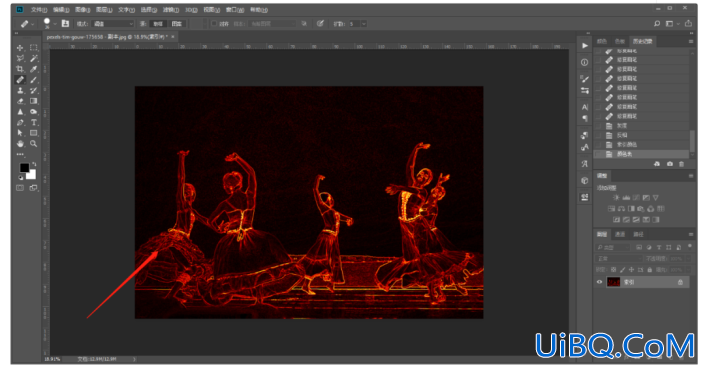Viewport: 705px width, 370px height.
Task: Enable the 对齐 aligned checkbox in options bar
Action: click(214, 23)
